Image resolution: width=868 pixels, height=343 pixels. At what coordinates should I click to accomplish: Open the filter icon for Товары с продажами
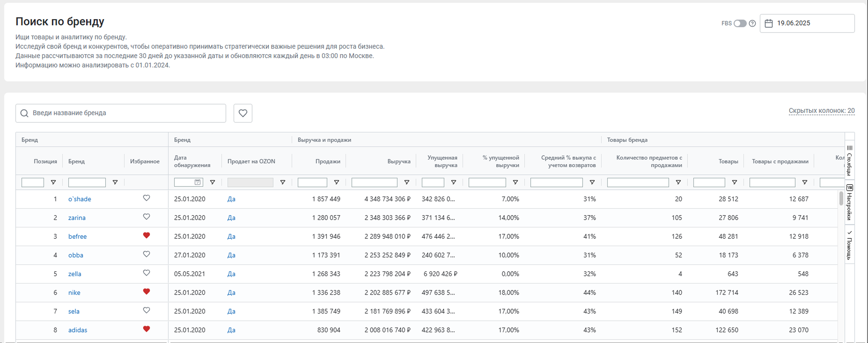(x=805, y=182)
